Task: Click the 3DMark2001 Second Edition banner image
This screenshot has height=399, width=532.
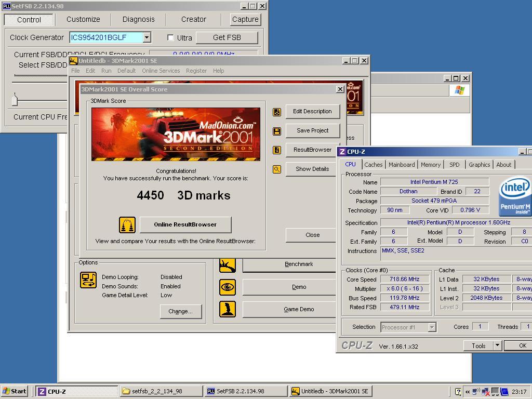Action: [176, 135]
